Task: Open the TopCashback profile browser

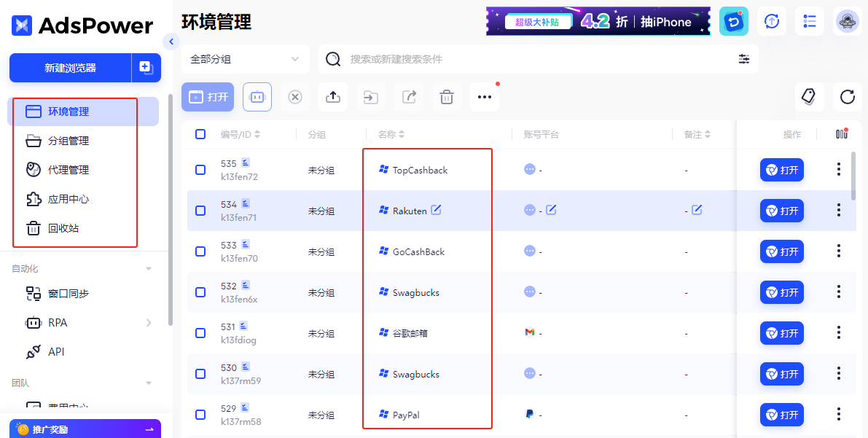Action: (x=782, y=170)
